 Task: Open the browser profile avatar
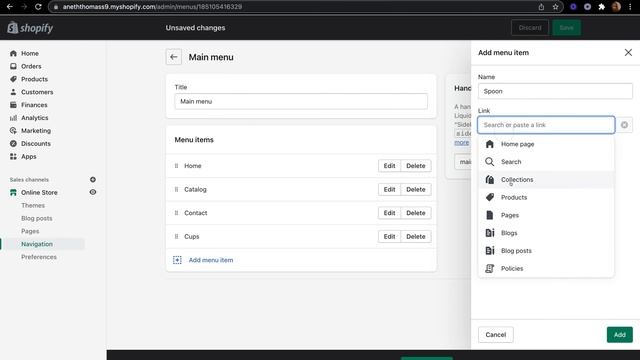616,7
